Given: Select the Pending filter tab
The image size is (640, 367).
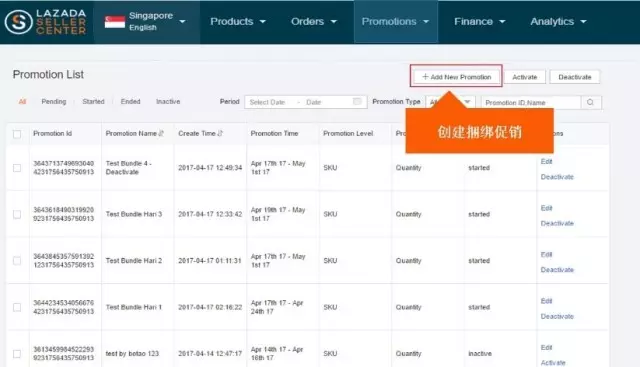Looking at the screenshot, I should click(53, 101).
